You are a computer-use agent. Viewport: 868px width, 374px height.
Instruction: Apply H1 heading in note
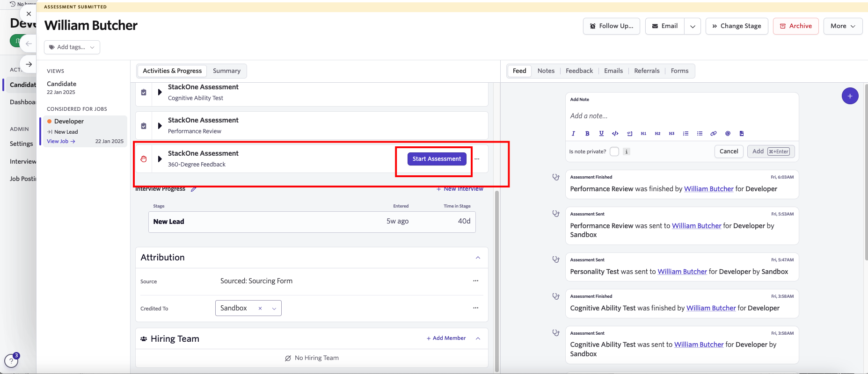click(643, 134)
